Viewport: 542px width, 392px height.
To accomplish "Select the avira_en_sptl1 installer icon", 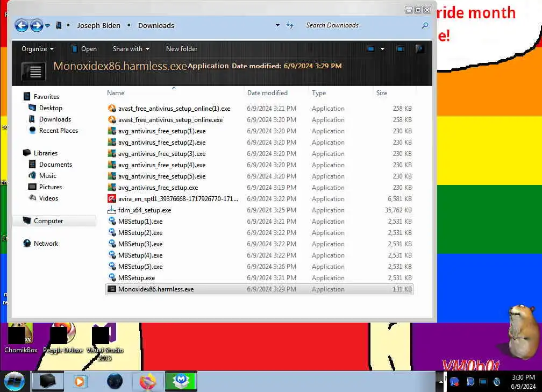I will [112, 199].
